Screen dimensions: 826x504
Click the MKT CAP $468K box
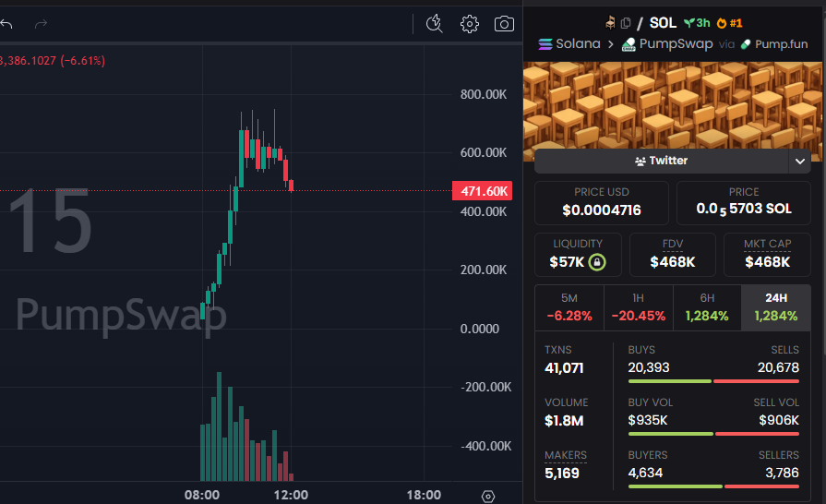click(768, 255)
